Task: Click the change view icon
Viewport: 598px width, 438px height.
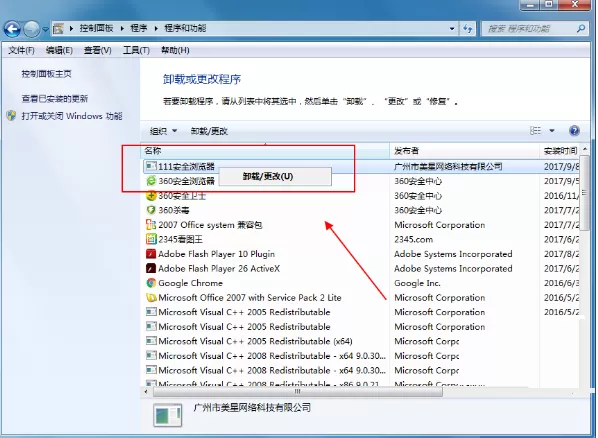Action: point(535,131)
